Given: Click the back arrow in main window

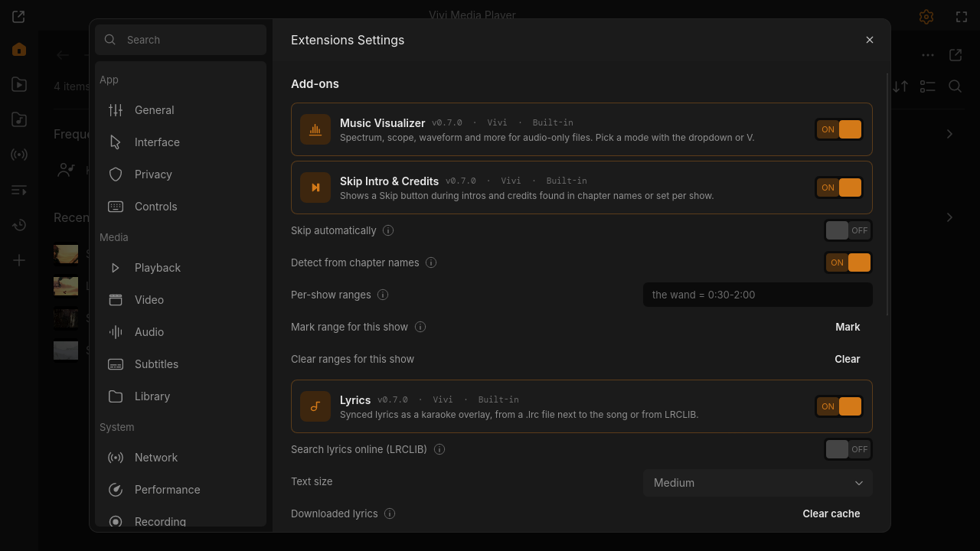Looking at the screenshot, I should [x=63, y=55].
